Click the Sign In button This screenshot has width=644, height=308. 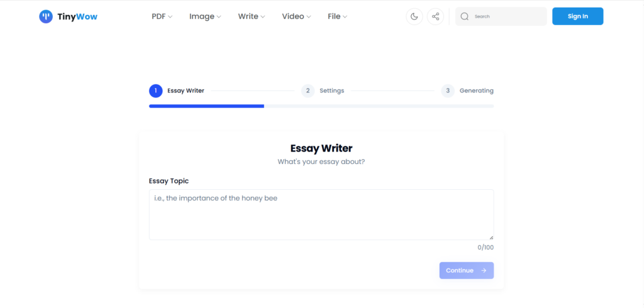coord(577,16)
